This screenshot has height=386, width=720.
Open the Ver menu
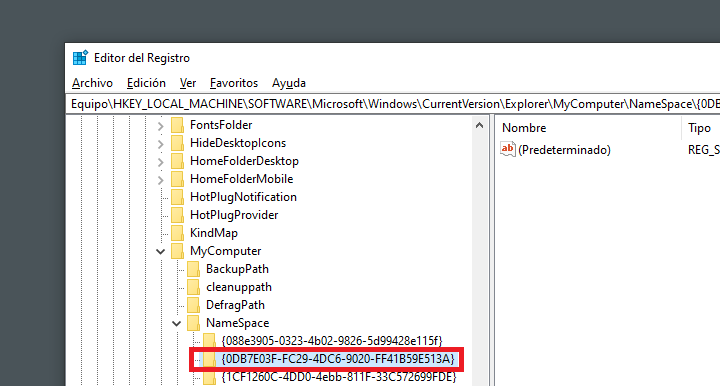tap(188, 83)
